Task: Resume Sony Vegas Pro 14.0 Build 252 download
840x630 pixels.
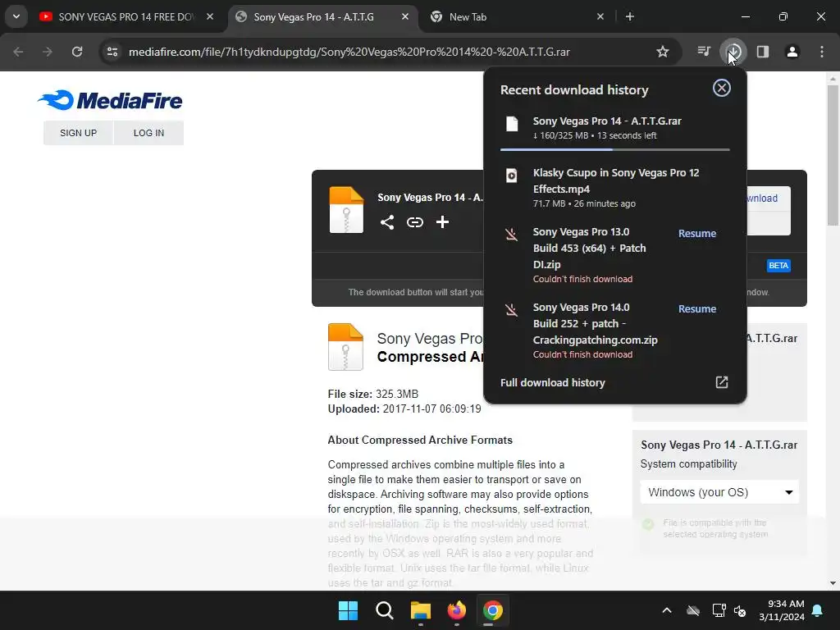Action: pyautogui.click(x=697, y=309)
